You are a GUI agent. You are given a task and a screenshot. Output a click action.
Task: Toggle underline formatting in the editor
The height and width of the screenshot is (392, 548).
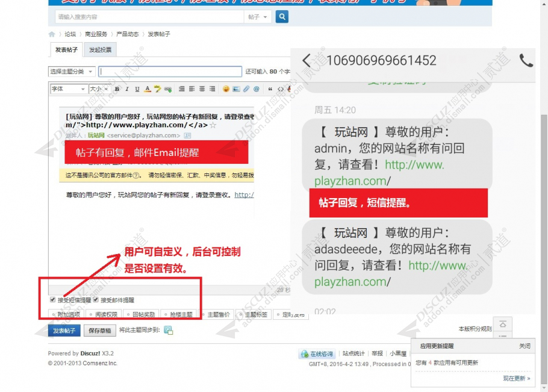[137, 89]
